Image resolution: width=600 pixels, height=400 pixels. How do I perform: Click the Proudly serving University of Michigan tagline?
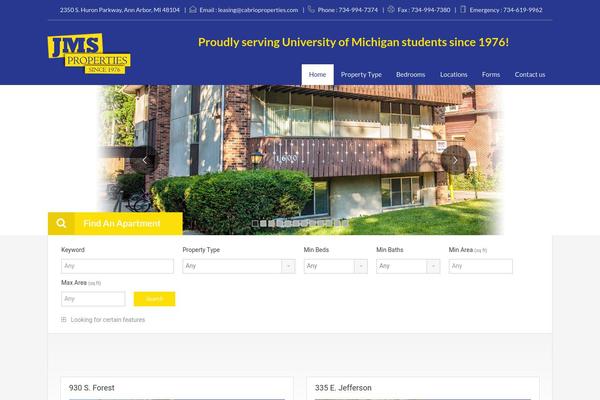[354, 42]
